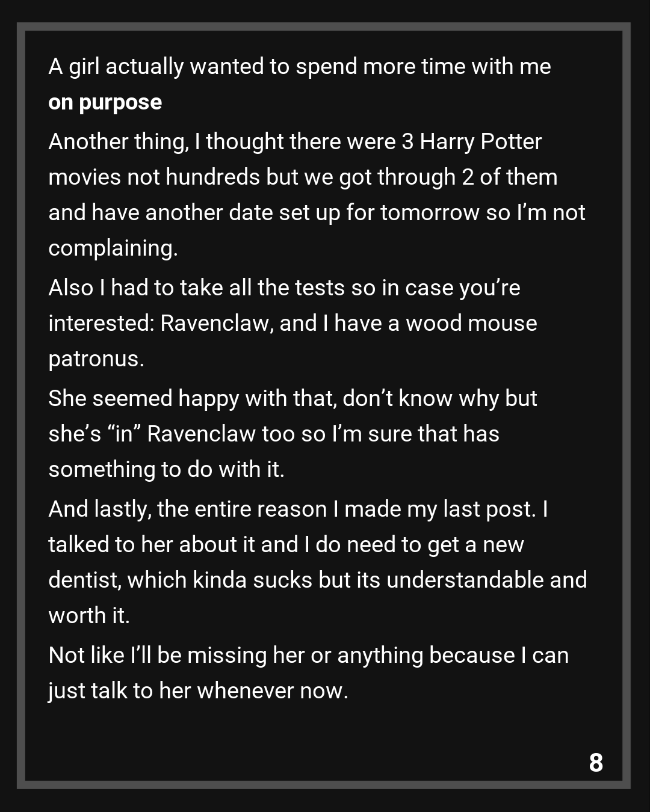Click the line starting "talked to her about"
This screenshot has width=650, height=812.
point(286,544)
